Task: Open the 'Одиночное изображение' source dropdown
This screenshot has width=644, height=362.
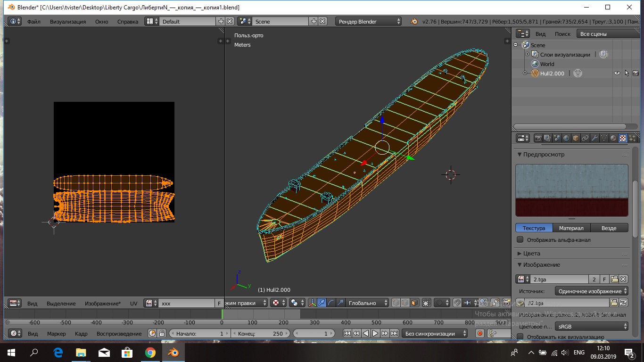Action: [592, 291]
